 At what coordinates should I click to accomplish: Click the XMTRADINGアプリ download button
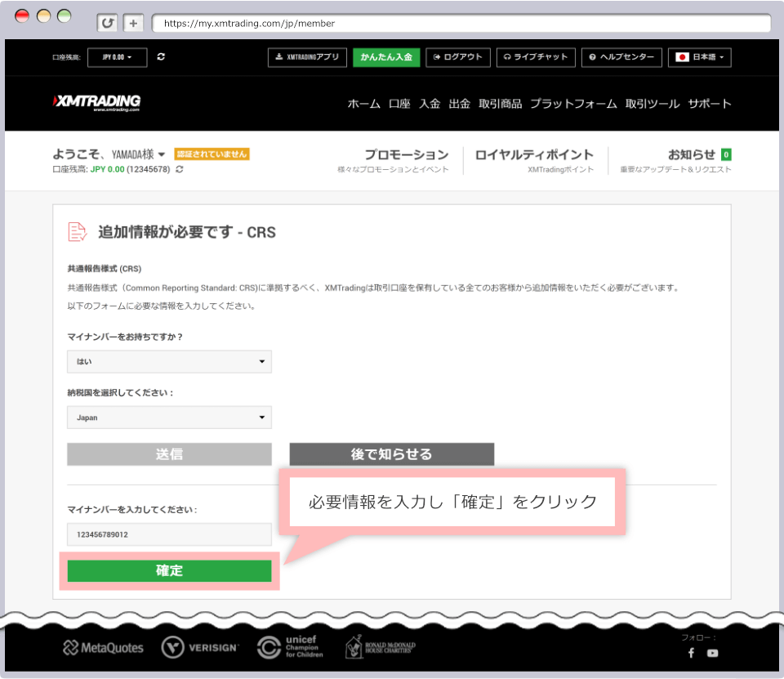(307, 57)
